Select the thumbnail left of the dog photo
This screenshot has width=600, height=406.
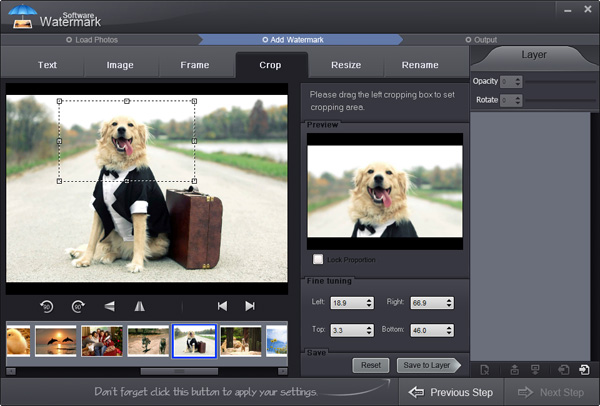click(x=148, y=341)
